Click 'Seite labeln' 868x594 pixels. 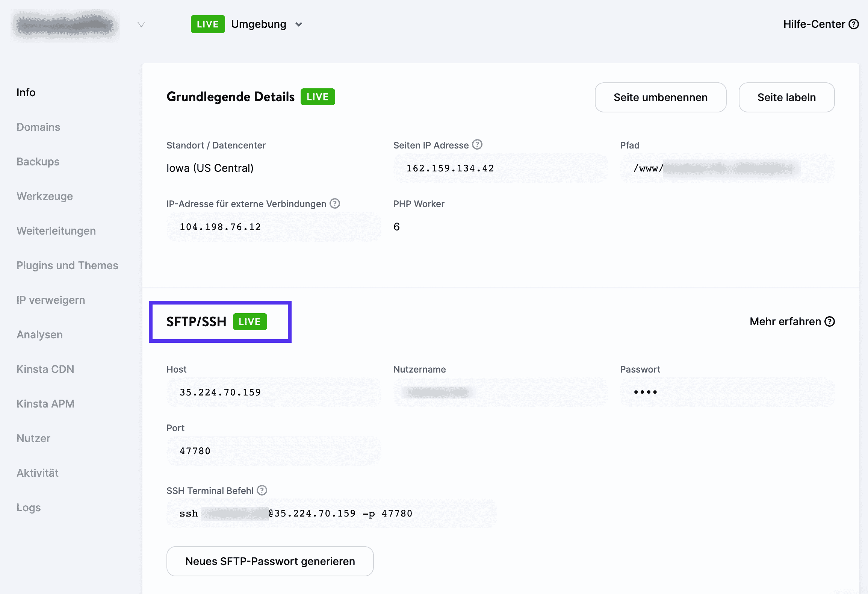tap(786, 97)
